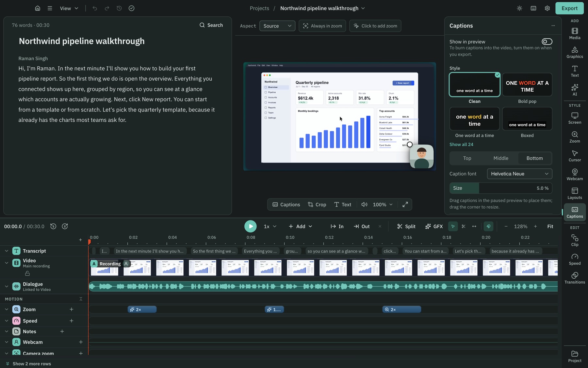Toggle the ripple arrows timeline tool
The width and height of the screenshot is (588, 368).
pyautogui.click(x=474, y=226)
